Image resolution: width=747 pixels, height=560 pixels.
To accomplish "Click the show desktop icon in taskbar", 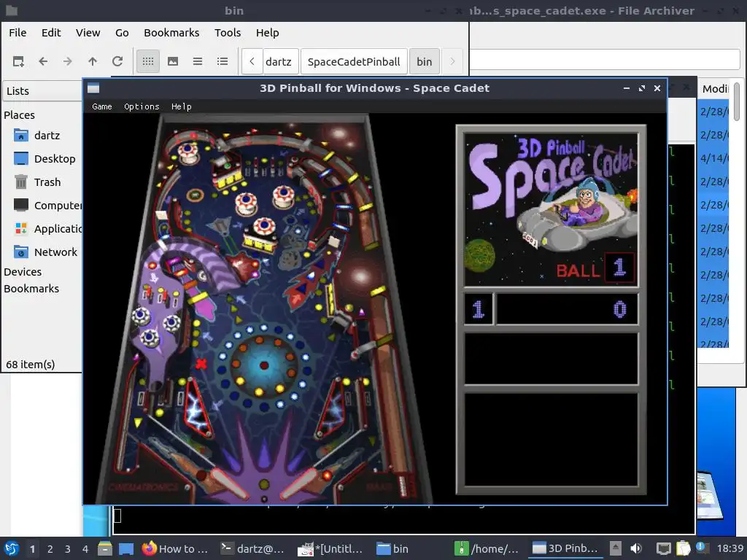I will tap(126, 548).
